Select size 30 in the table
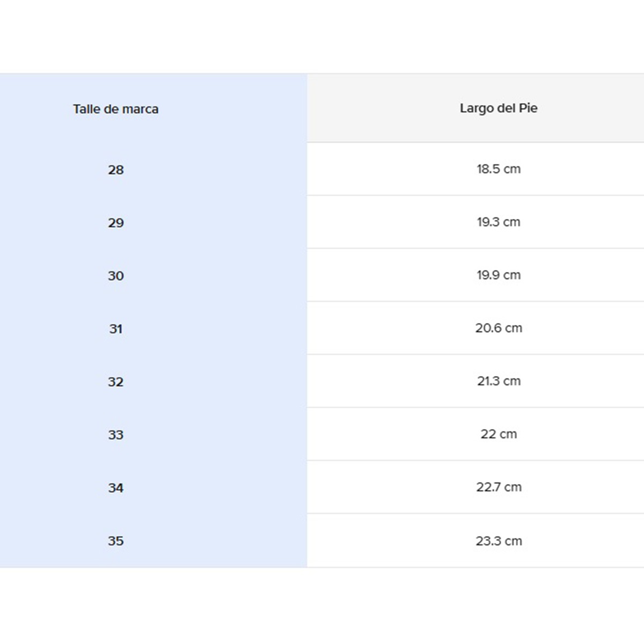Screen dimensions: 644x644 pyautogui.click(x=116, y=276)
